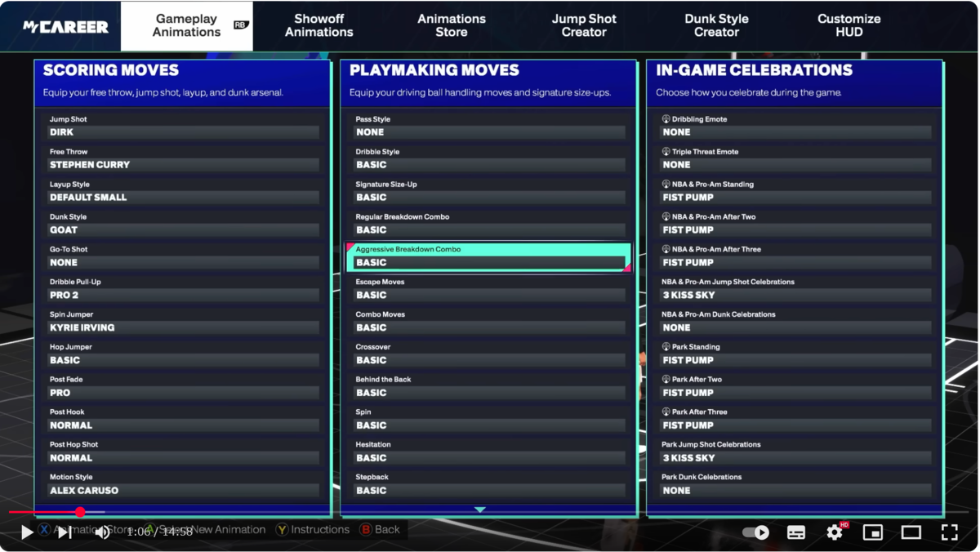The height and width of the screenshot is (552, 980).
Task: Open Dunk Style Creator tab
Action: click(716, 25)
